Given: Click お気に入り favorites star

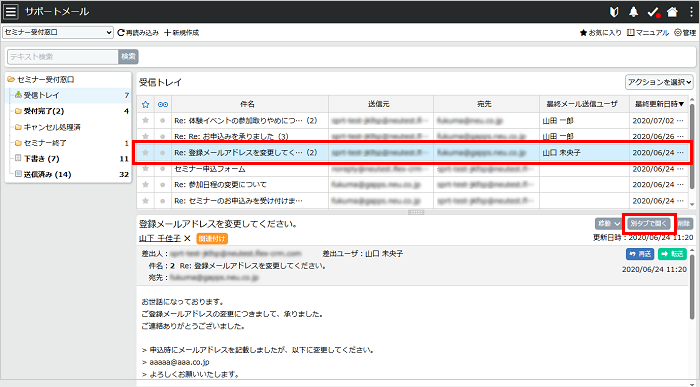Looking at the screenshot, I should pos(600,33).
